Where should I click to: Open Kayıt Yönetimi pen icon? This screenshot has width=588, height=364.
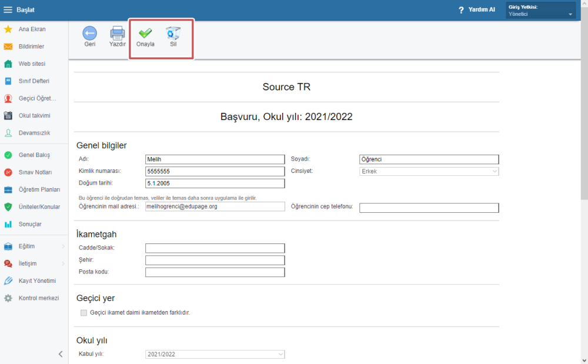(x=8, y=280)
